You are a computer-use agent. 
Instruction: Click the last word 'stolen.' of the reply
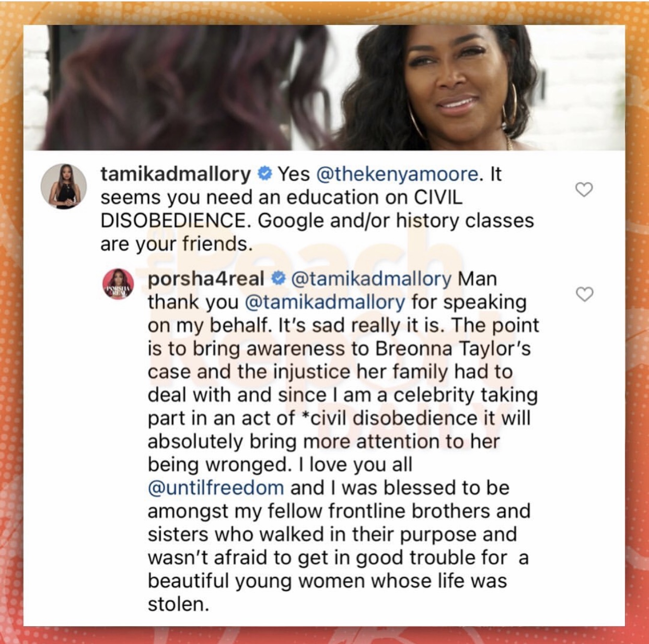[x=178, y=604]
